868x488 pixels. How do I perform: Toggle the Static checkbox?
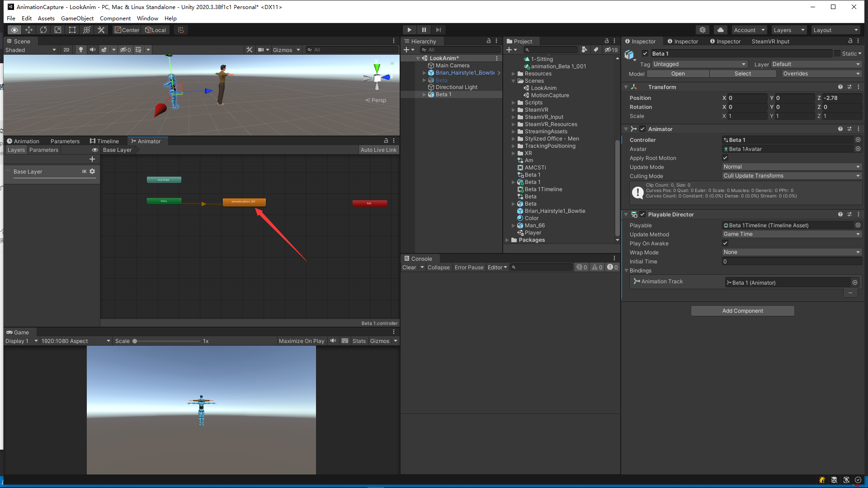pos(837,53)
